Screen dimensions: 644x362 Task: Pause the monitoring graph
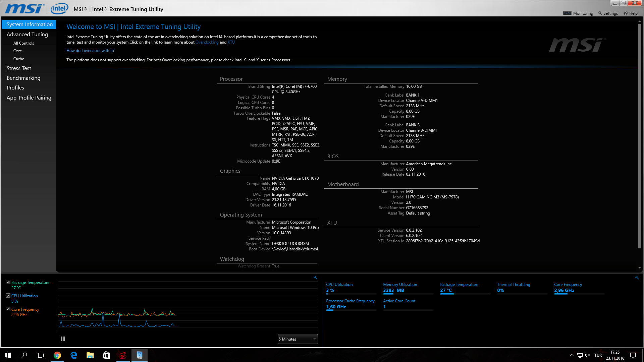[63, 339]
